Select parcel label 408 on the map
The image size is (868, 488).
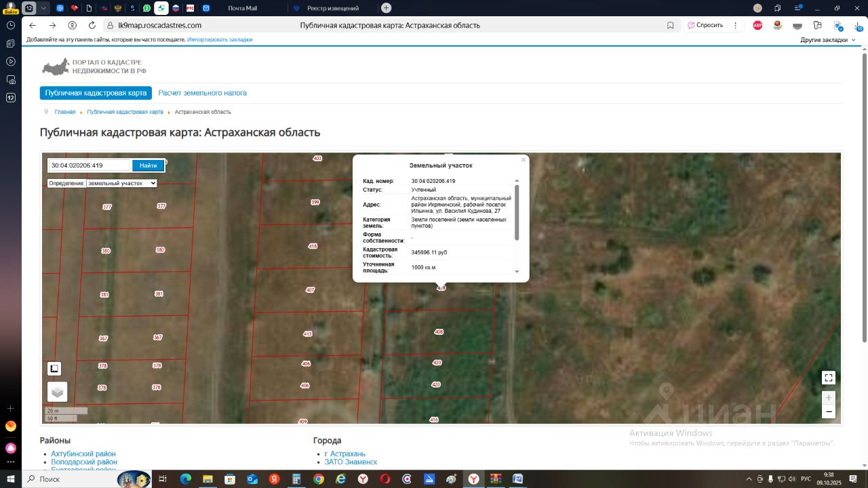click(439, 332)
